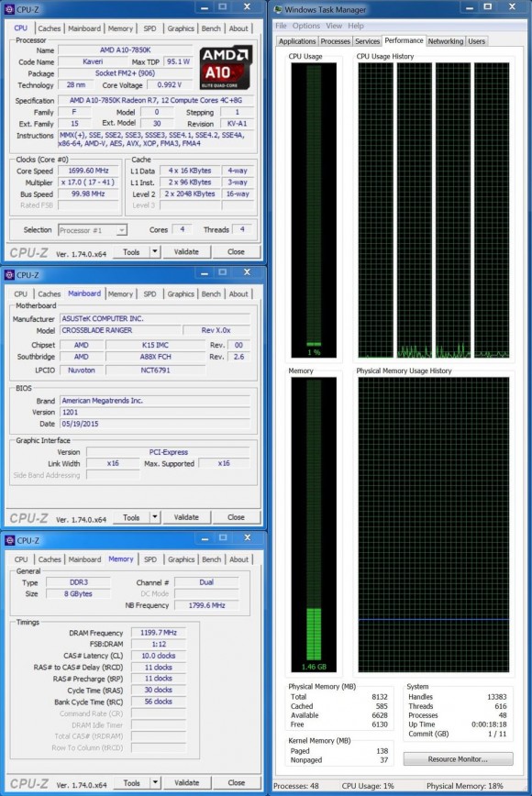
Task: Click Multiplier value x 17.0 (17 - 41)
Action: point(88,182)
